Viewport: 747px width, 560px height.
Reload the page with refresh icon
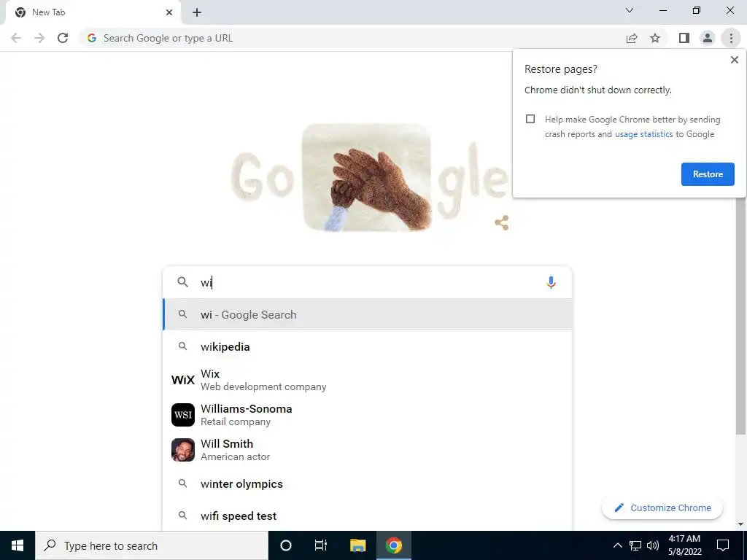tap(63, 38)
